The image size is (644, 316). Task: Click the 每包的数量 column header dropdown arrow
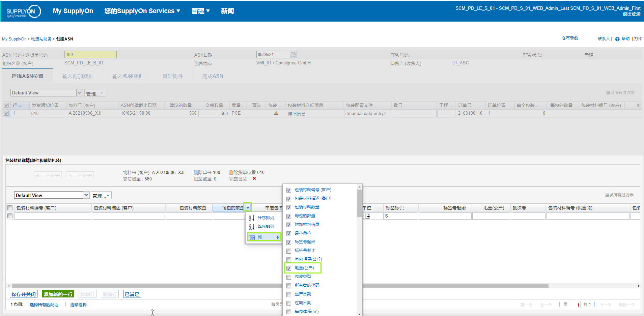click(248, 208)
